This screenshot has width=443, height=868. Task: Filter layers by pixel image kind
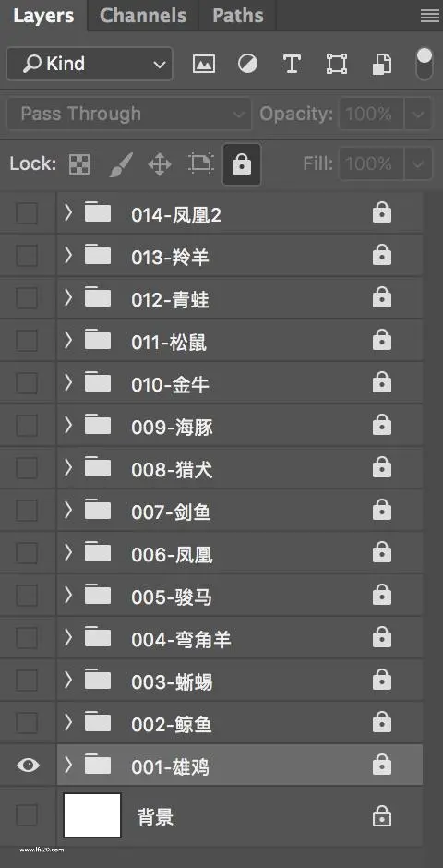(204, 65)
